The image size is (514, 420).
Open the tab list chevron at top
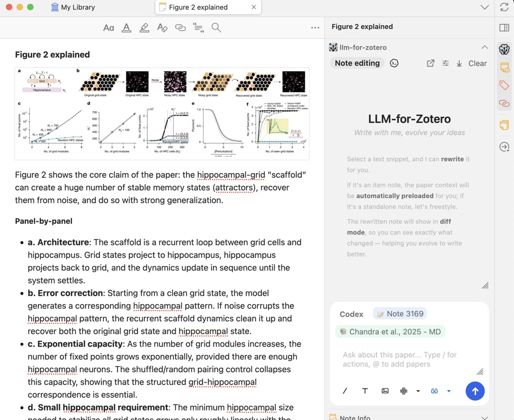coord(485,7)
